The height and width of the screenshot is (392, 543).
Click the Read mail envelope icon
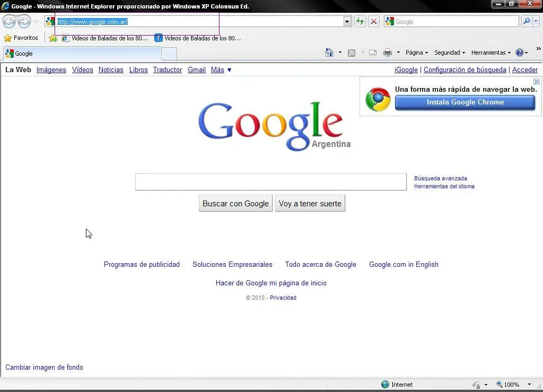pyautogui.click(x=373, y=53)
